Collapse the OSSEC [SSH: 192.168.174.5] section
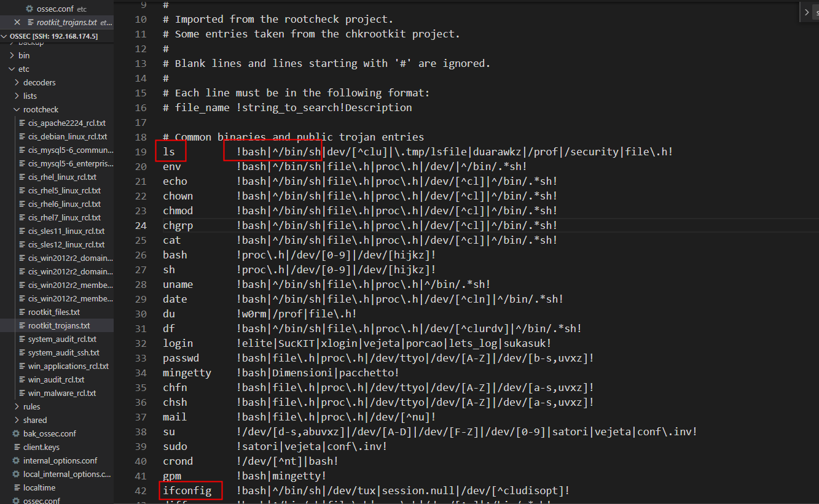819x504 pixels. [x=5, y=36]
